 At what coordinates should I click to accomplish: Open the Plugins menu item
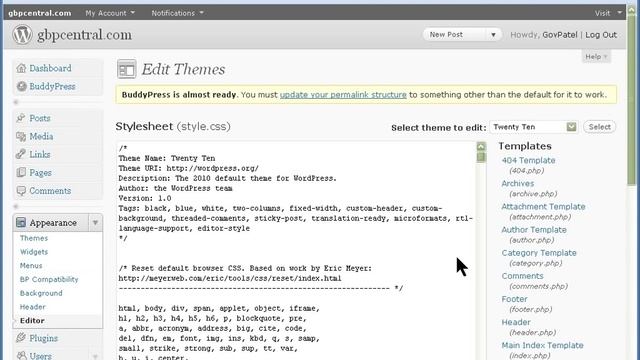click(43, 338)
